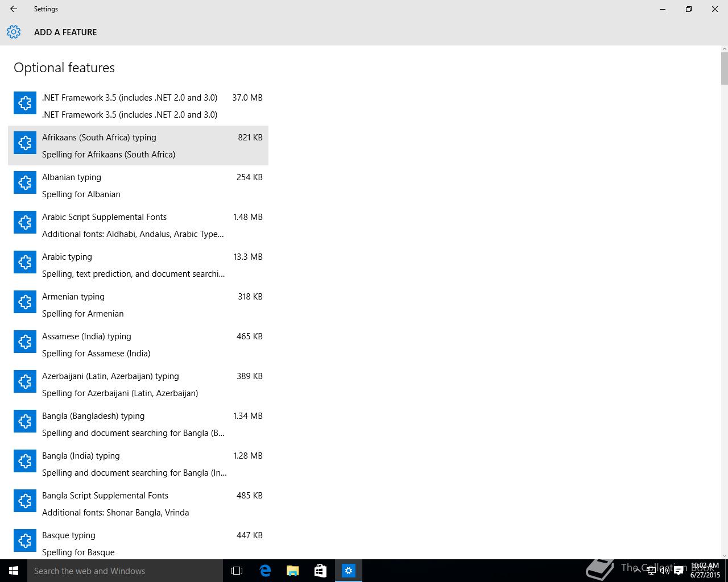Image resolution: width=728 pixels, height=582 pixels.
Task: Click the puzzle icon for Armenian typing
Action: tap(25, 302)
